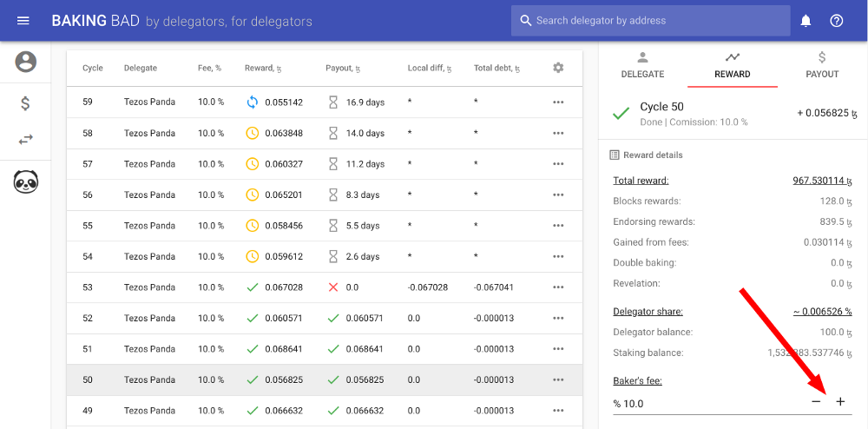
Task: Click the sync icon in cycle 59 reward
Action: (x=253, y=102)
